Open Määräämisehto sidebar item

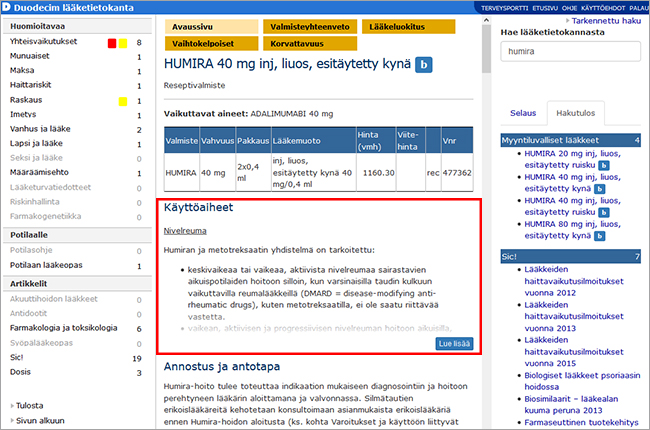coord(39,172)
